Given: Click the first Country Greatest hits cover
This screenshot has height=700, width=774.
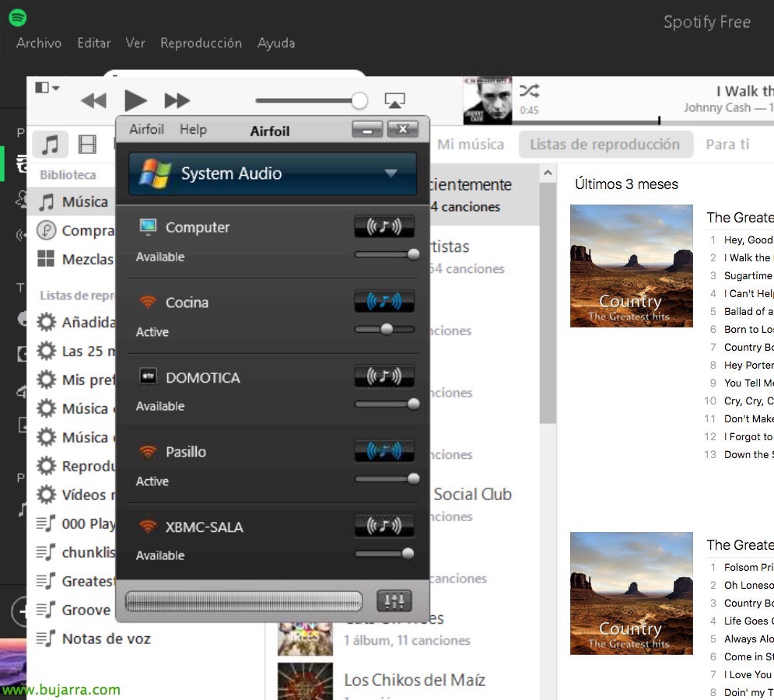Looking at the screenshot, I should click(632, 266).
